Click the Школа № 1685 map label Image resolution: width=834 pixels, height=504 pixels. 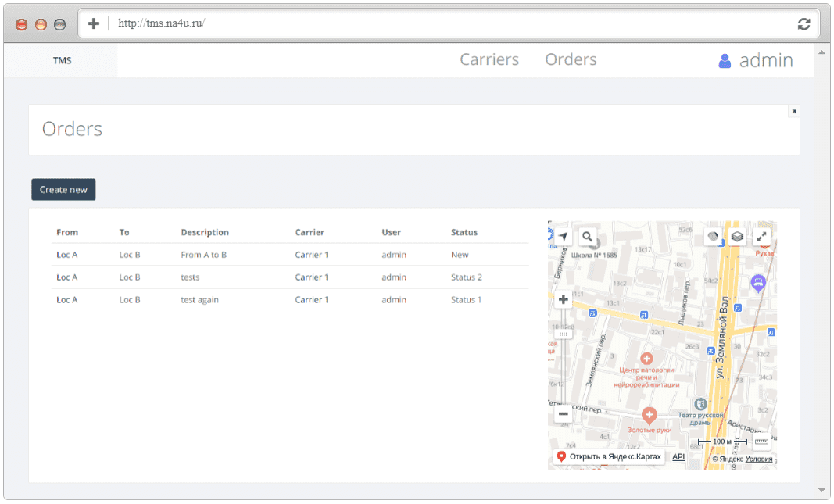pos(594,256)
